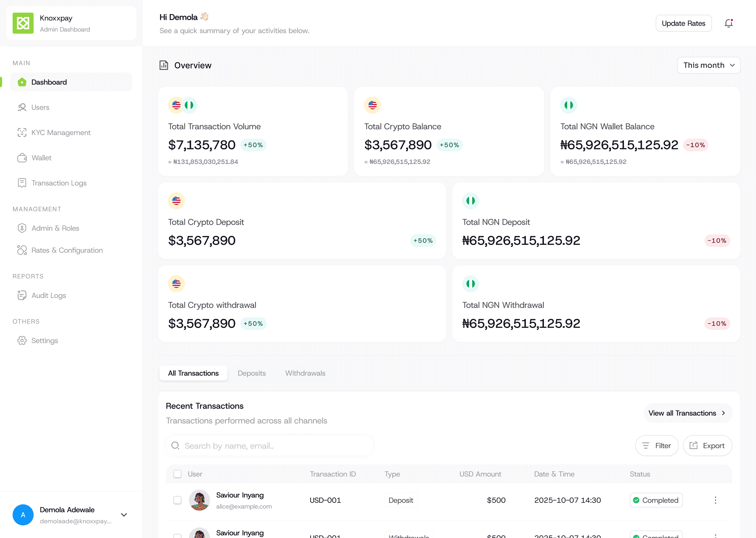Click Saviour Inyang's avatar in Deposit row
The width and height of the screenshot is (756, 538).
[199, 500]
